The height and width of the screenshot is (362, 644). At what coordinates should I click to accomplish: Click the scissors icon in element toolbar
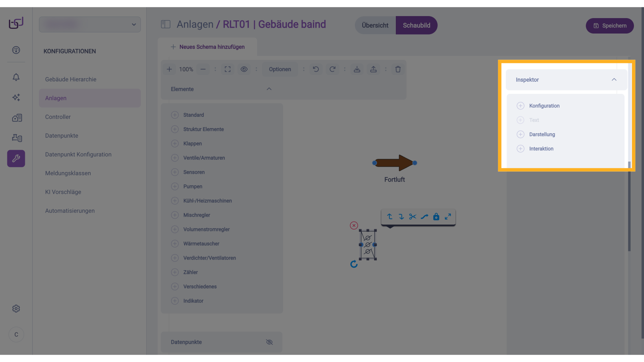coord(413,217)
